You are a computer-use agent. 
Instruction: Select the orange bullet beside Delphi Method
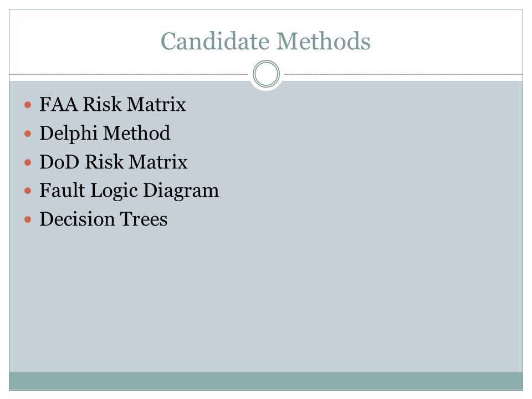pos(28,134)
